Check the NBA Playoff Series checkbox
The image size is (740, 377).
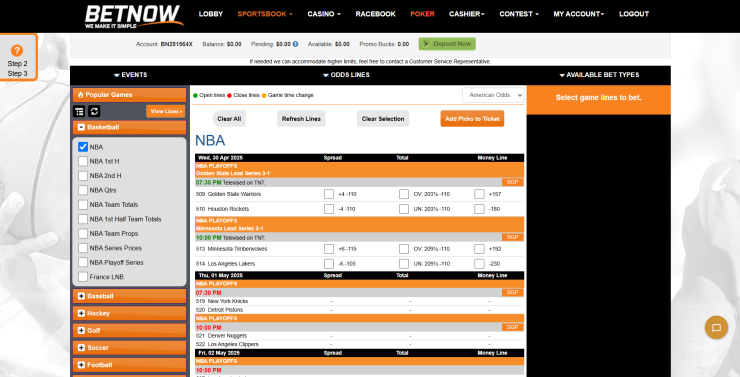point(83,262)
